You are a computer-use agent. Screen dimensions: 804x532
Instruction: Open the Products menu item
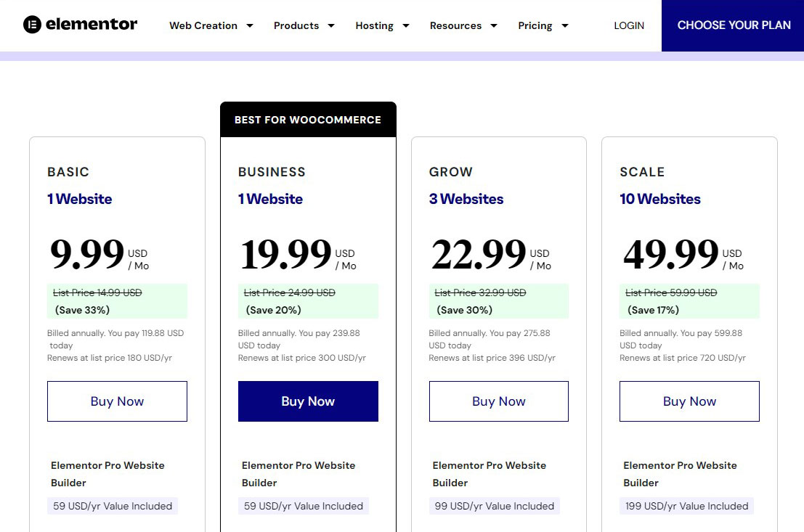(296, 25)
